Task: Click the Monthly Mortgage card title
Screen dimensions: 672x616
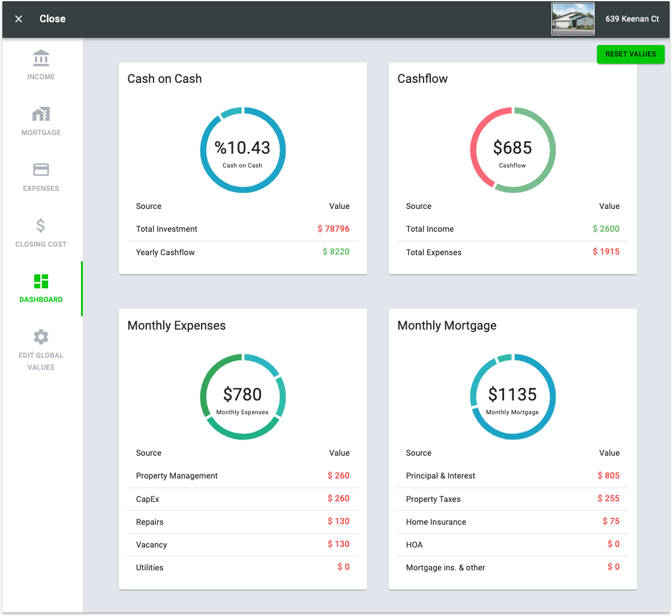Action: 447,325
